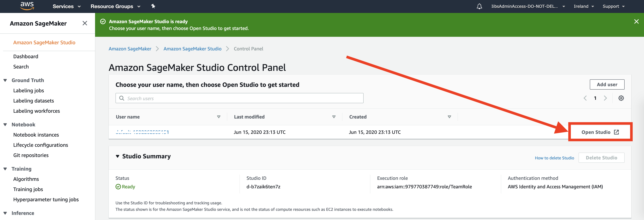Image resolution: width=644 pixels, height=220 pixels.
Task: Sort by the User name column arrow
Action: coord(218,117)
